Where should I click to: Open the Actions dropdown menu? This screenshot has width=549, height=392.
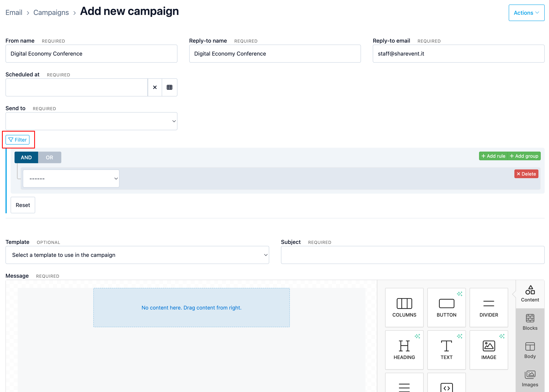pos(526,13)
